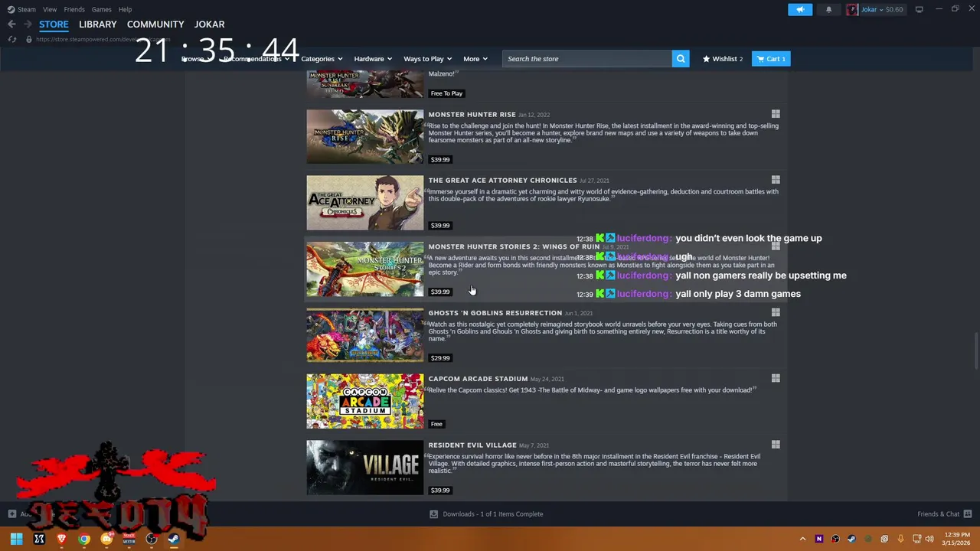
Task: Click Windows icon for Ghosts 'n Goblins Resurrection
Action: click(776, 312)
